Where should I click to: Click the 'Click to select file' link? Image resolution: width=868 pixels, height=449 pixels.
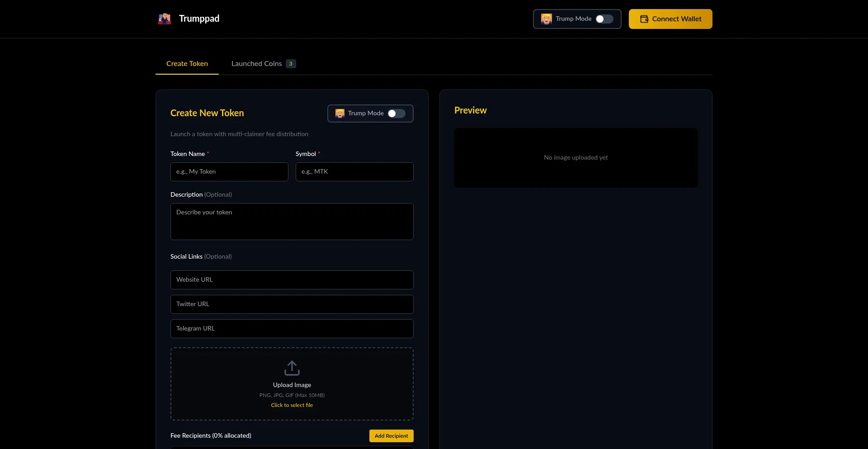[x=292, y=405]
